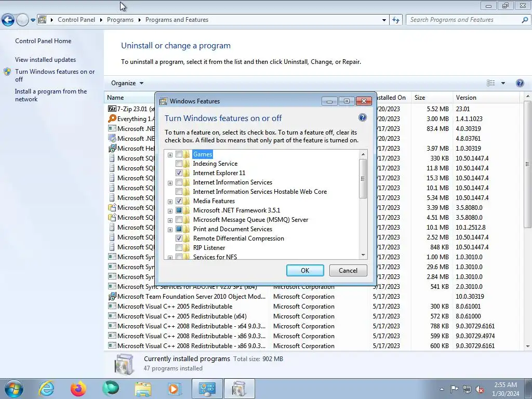
Task: Sort by the Size column header
Action: click(x=432, y=97)
